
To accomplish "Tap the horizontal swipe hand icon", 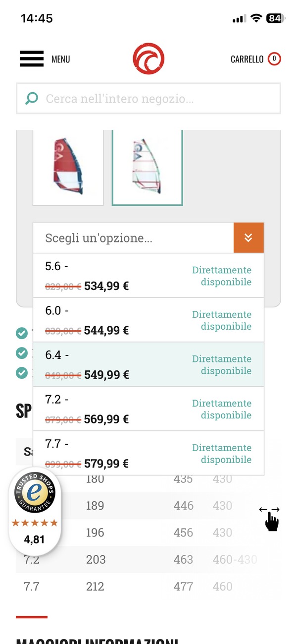I will point(270,518).
